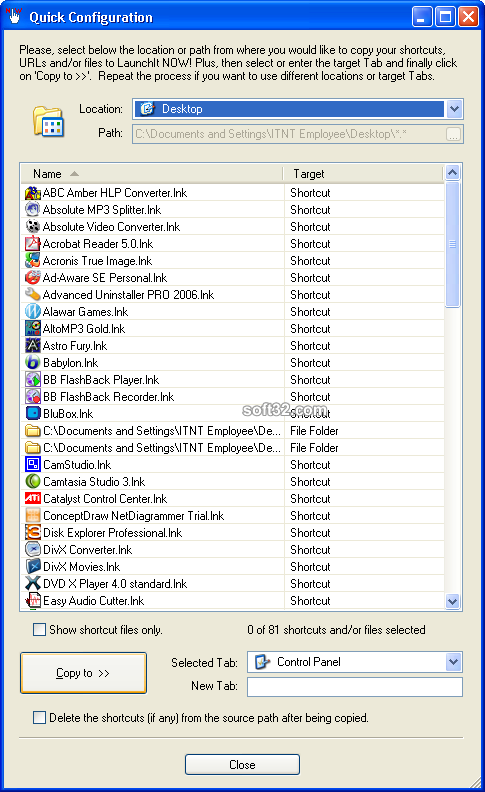Click Shortcut target of Acrobat Reader row
Screen dimensions: 485x792
click(x=310, y=244)
